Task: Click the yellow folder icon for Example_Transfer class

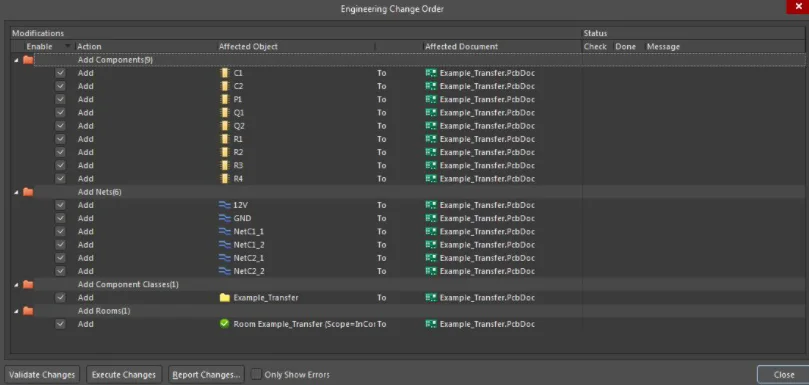Action: (x=224, y=298)
